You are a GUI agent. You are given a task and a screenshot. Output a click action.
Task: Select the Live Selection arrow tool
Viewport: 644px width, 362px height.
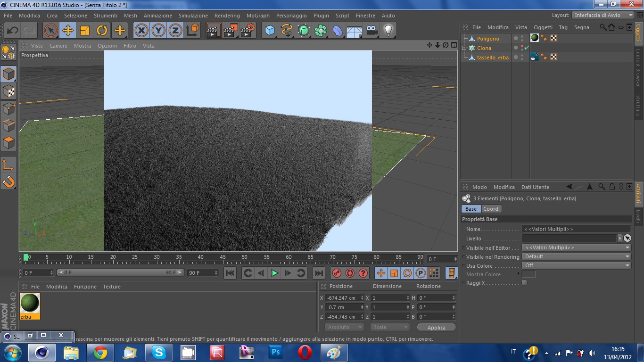pyautogui.click(x=51, y=31)
